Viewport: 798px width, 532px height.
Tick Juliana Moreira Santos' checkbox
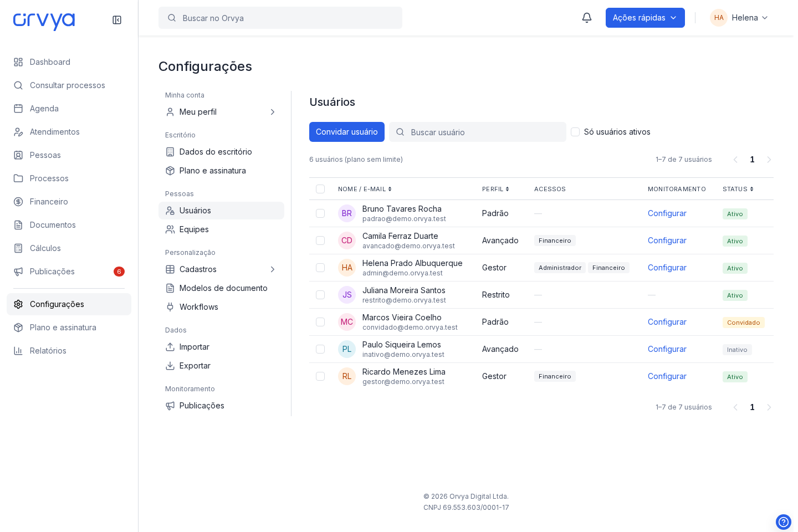tap(320, 295)
